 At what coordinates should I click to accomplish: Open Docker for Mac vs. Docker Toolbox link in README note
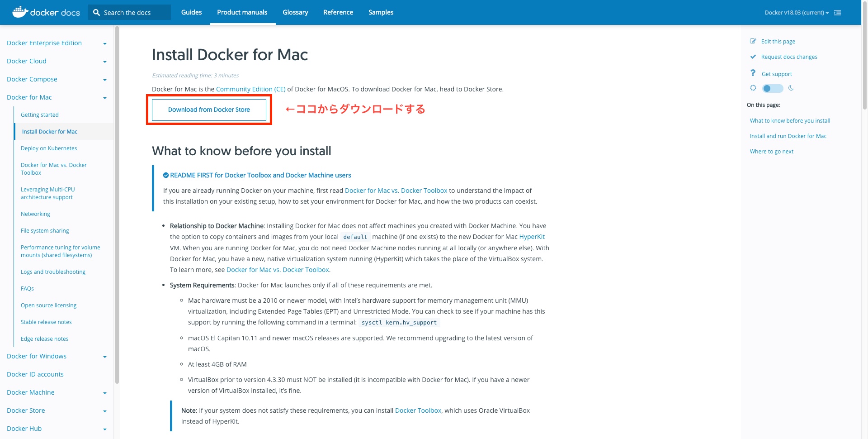396,191
